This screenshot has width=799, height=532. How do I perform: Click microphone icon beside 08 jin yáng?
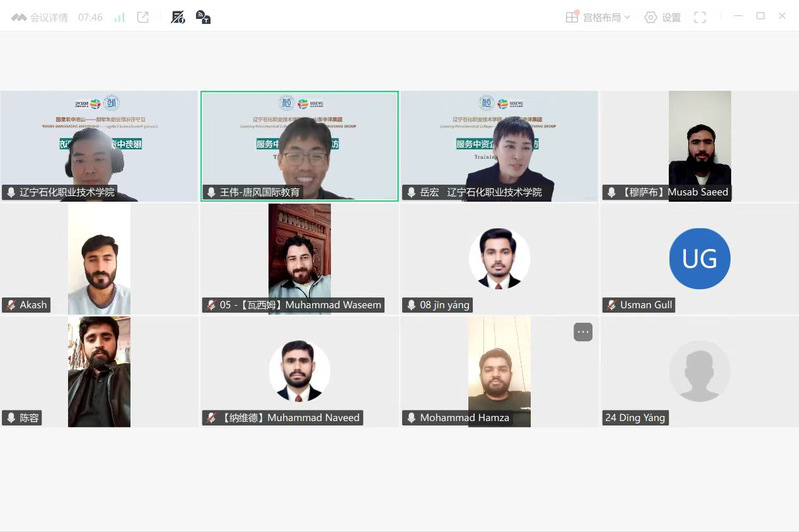411,305
